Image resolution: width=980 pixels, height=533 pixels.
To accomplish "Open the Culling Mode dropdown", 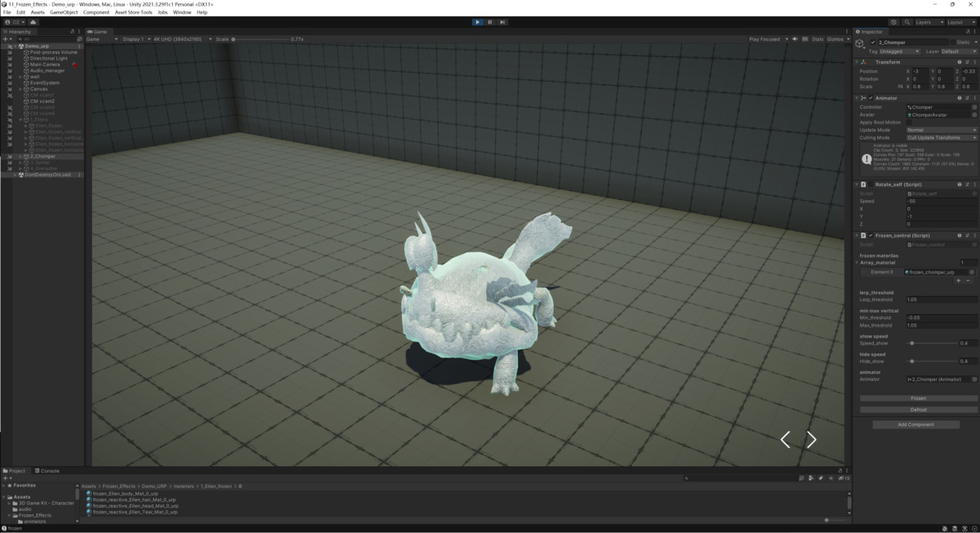I will 941,138.
